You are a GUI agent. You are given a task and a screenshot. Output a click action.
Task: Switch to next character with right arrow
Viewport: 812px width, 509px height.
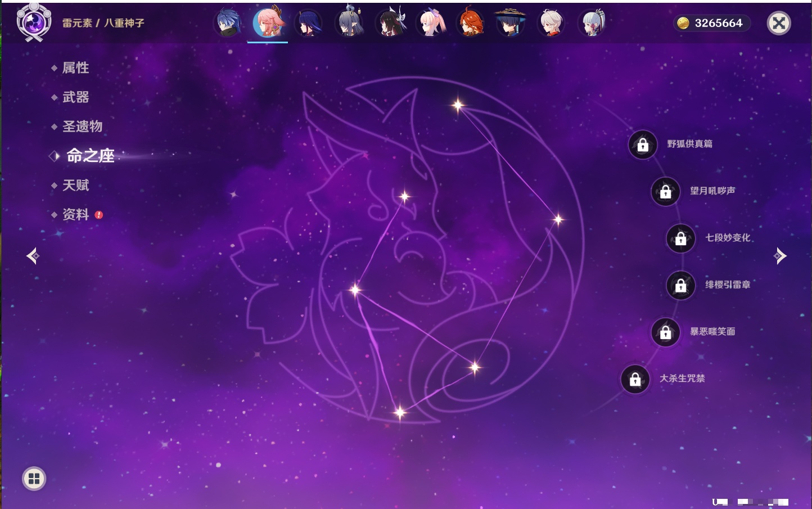(780, 256)
